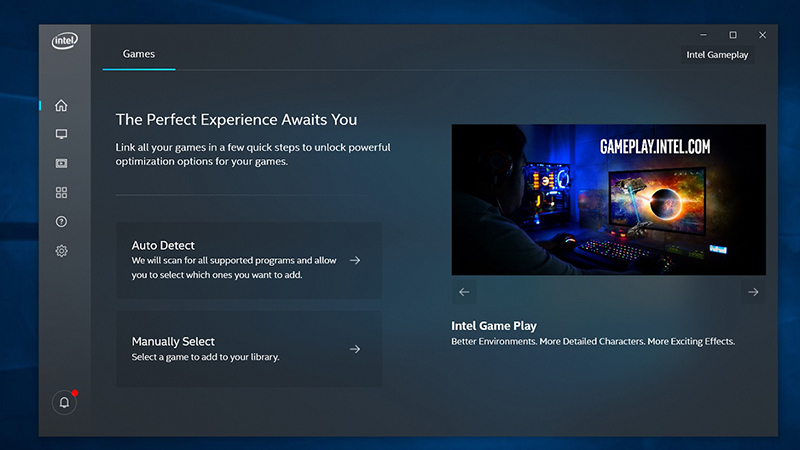Click the Intel logo
This screenshot has height=450, width=800.
tap(65, 41)
